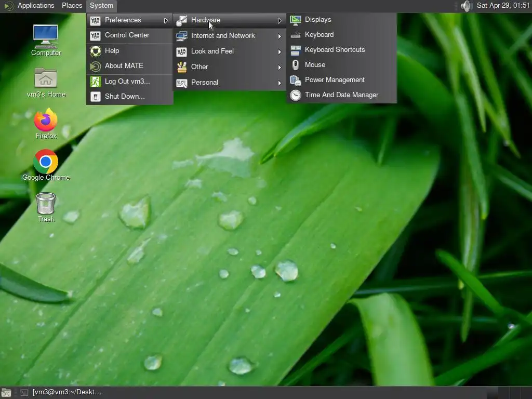Open the Places menu

pos(72,6)
